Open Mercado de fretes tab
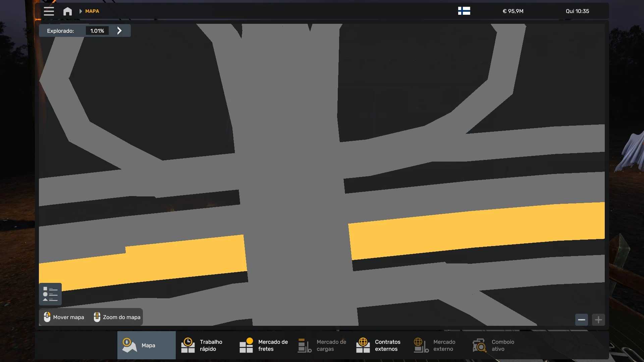 [263, 345]
